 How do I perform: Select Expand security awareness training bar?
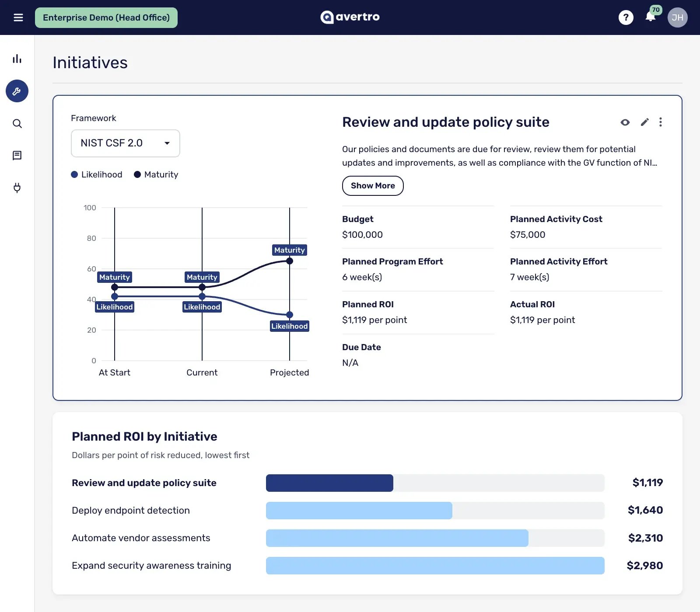point(435,566)
